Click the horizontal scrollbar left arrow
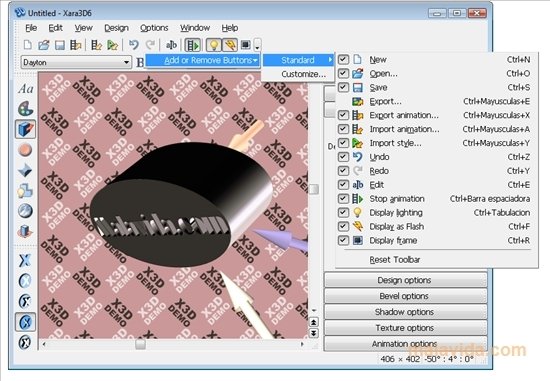 tap(44, 344)
